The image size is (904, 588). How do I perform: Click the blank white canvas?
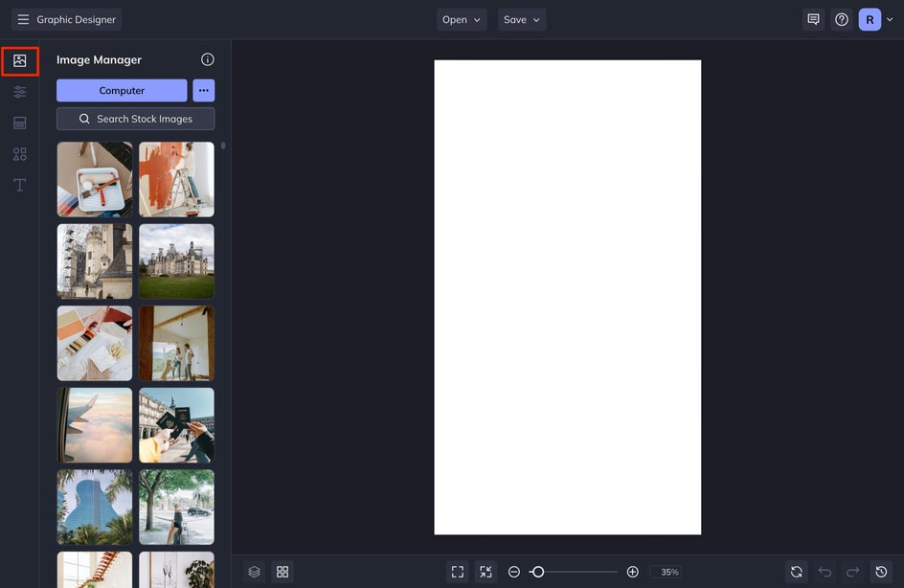[567, 298]
